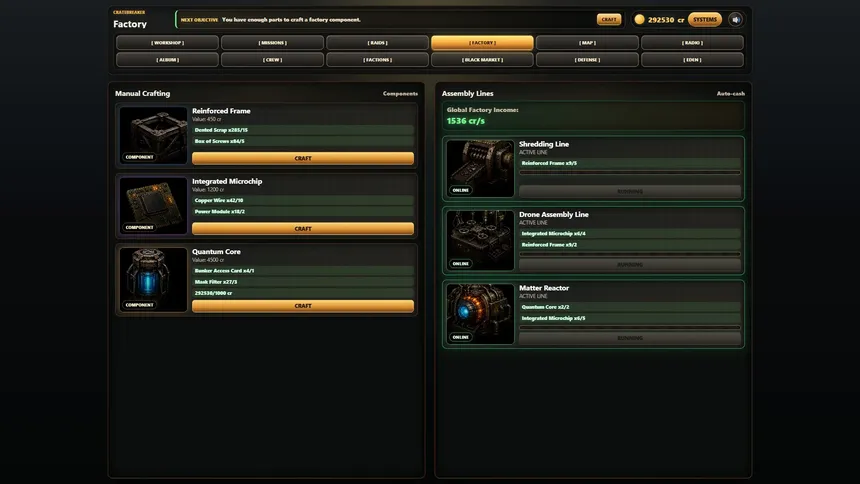Click the ONLINE badge on Shredding Line
Screen dimensions: 860x484
click(461, 190)
